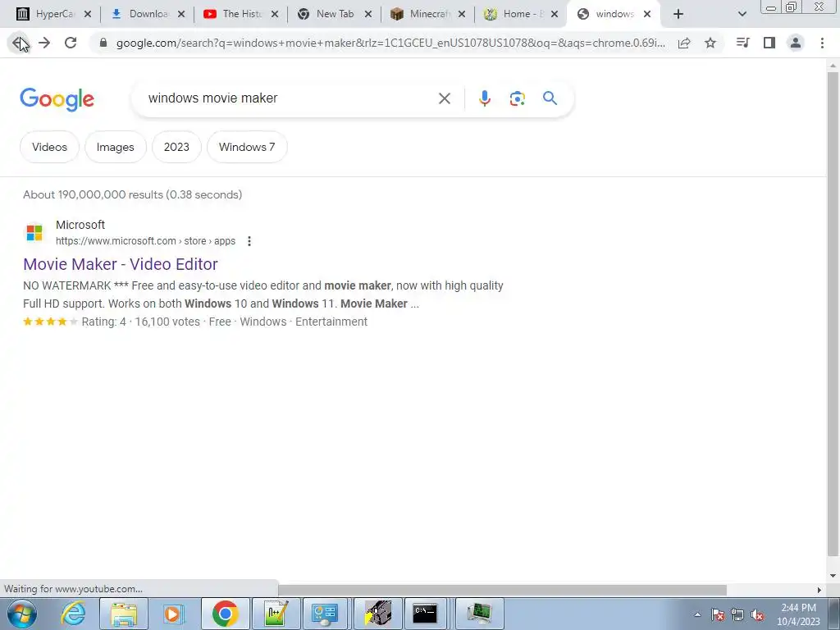The width and height of the screenshot is (840, 630).
Task: Start voice search with the microphone
Action: pos(485,98)
